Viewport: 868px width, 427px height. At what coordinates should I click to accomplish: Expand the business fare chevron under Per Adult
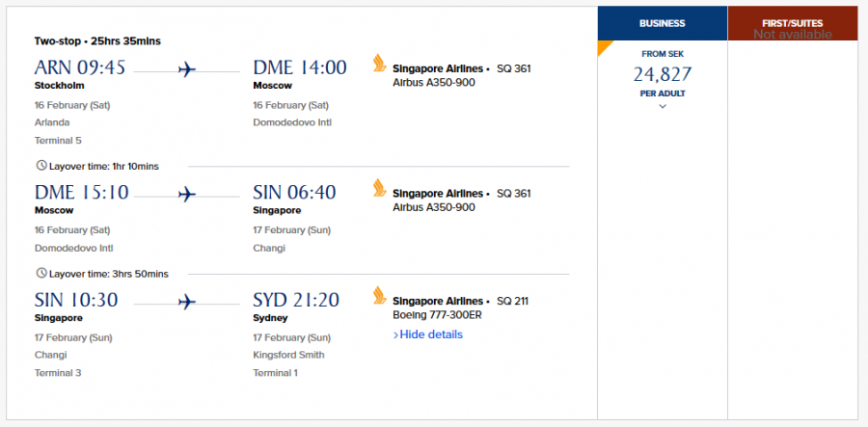coord(663,106)
